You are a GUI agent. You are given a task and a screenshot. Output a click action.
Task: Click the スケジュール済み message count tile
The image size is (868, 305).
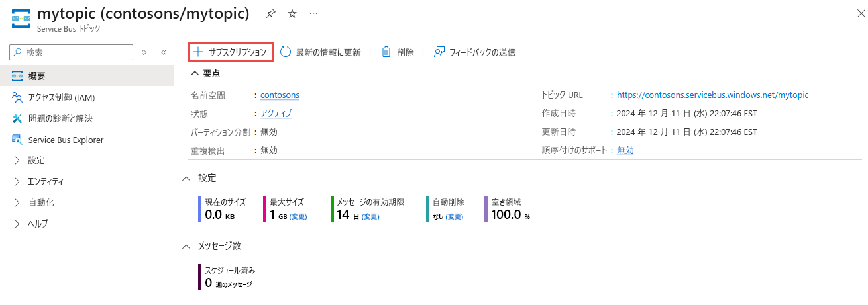click(x=227, y=277)
